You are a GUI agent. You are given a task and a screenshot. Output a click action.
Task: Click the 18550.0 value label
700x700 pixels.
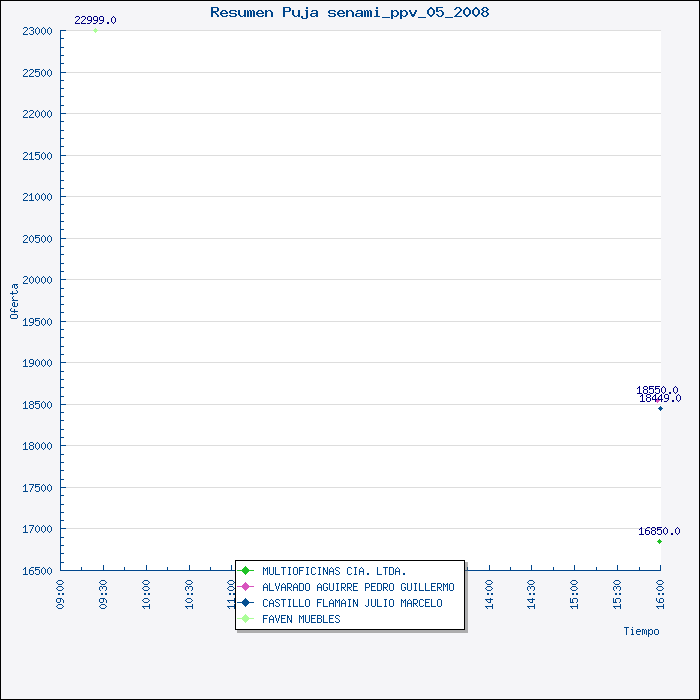[657, 390]
